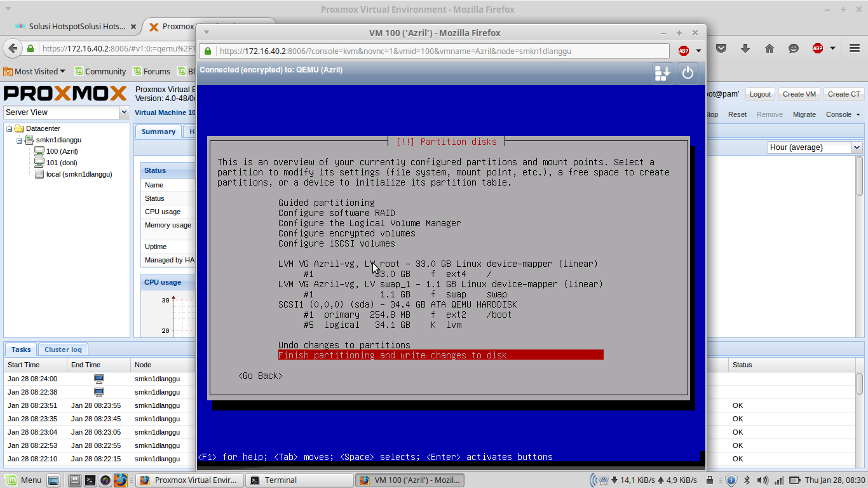Click the Terminal taskbar window button

(299, 480)
